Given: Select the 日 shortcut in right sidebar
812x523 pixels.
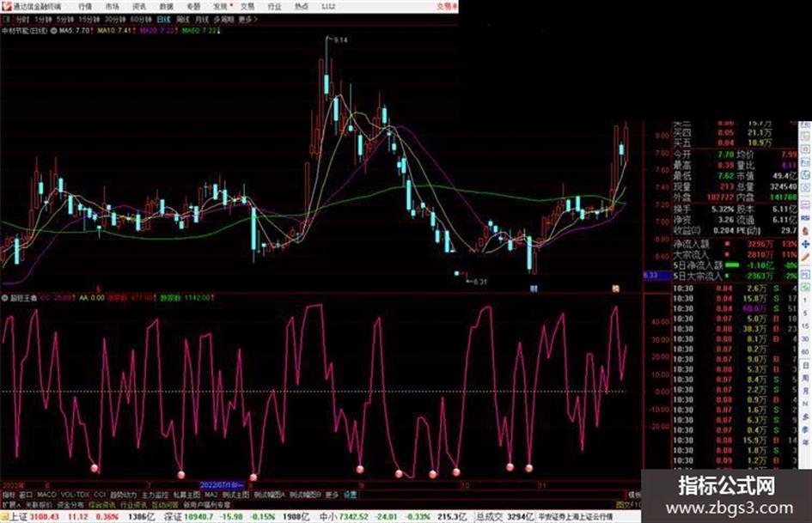Looking at the screenshot, I should 805,365.
